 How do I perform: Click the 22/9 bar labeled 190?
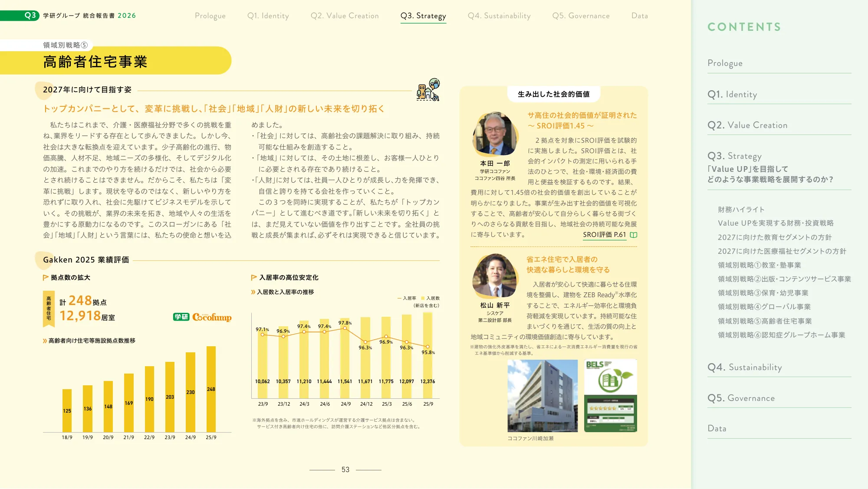pos(149,399)
